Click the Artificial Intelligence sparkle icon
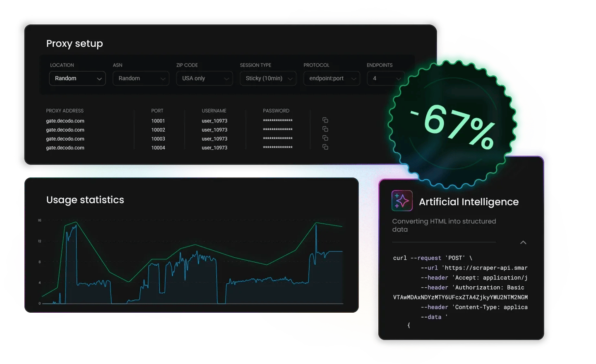 (x=402, y=201)
